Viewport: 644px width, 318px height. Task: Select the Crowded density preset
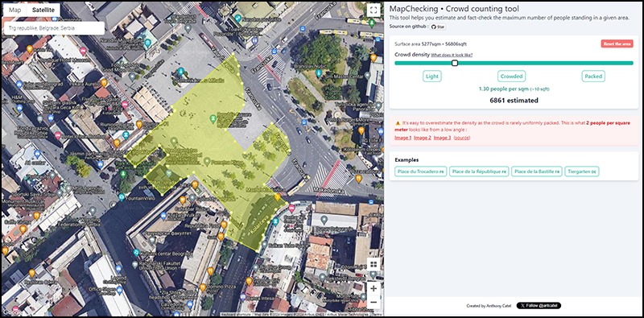point(512,76)
